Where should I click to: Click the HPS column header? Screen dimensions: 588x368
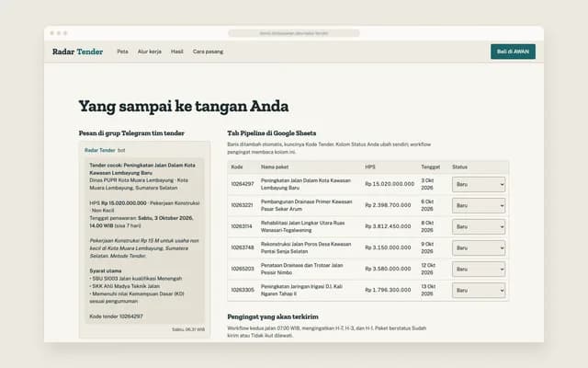(x=369, y=167)
